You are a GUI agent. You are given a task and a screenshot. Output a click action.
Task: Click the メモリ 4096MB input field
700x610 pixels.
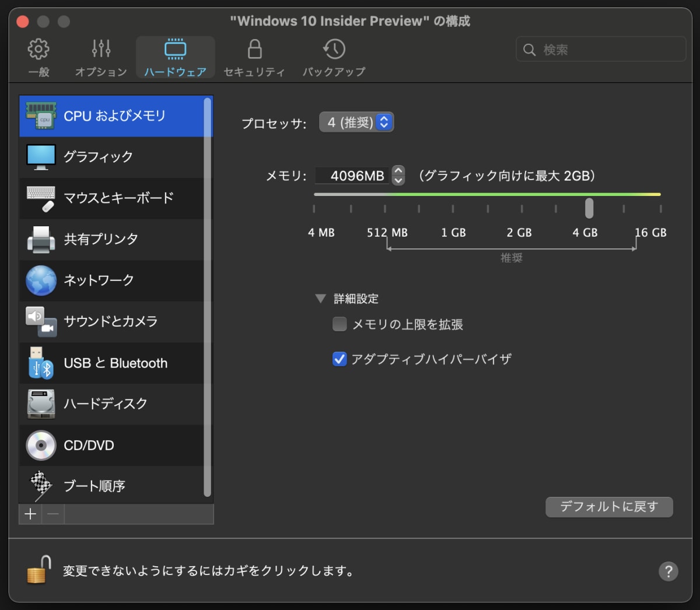tap(352, 176)
